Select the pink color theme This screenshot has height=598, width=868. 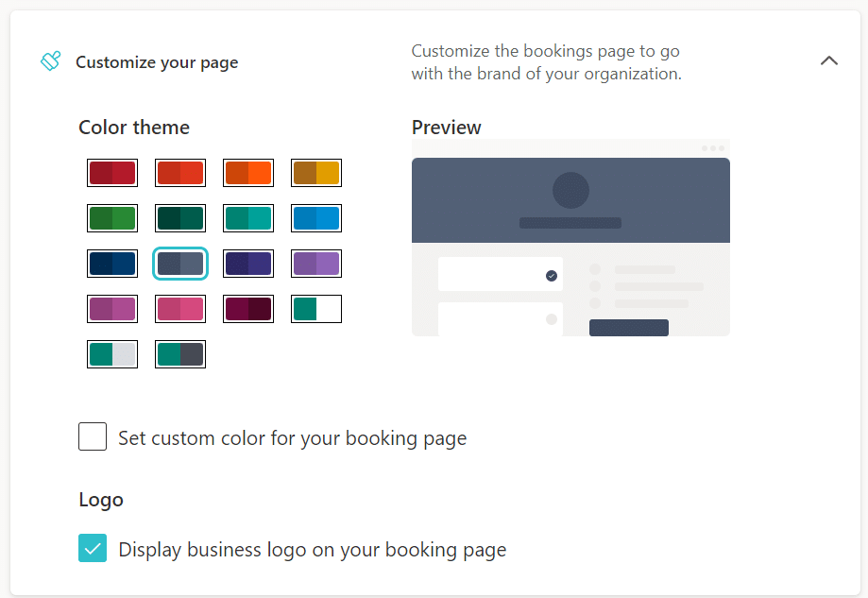[180, 309]
